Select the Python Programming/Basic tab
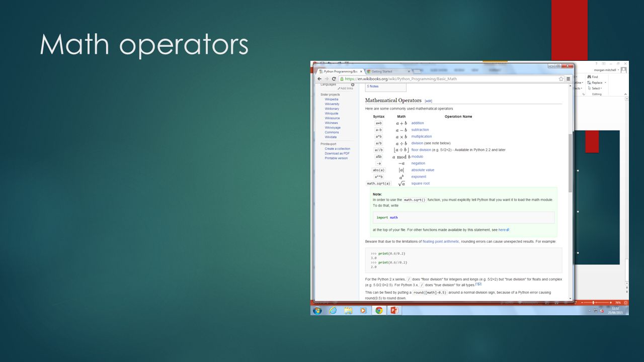Image resolution: width=644 pixels, height=362 pixels. coord(340,71)
